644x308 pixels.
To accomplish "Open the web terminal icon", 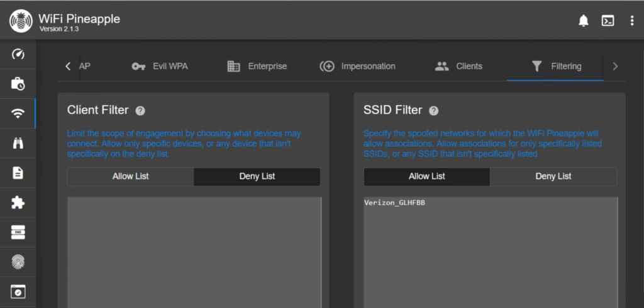I will [x=608, y=21].
